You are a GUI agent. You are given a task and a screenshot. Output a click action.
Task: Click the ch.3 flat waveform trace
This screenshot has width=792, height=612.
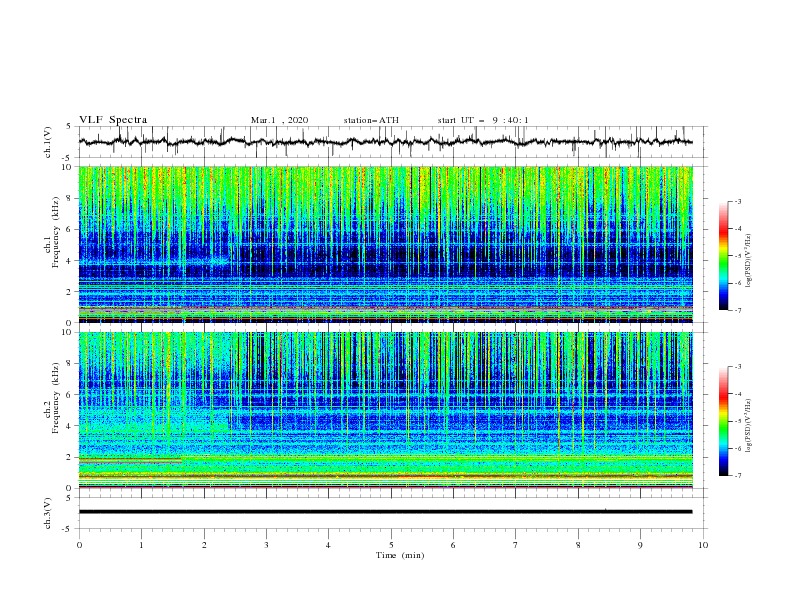click(385, 512)
